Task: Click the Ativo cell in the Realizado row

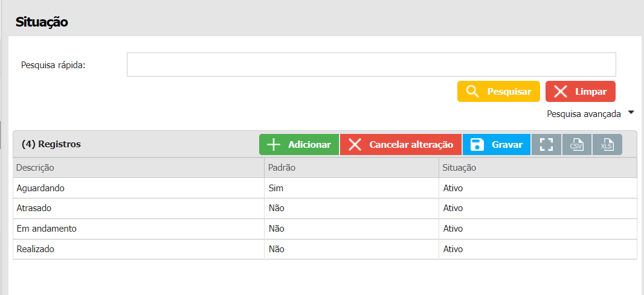Action: 453,250
